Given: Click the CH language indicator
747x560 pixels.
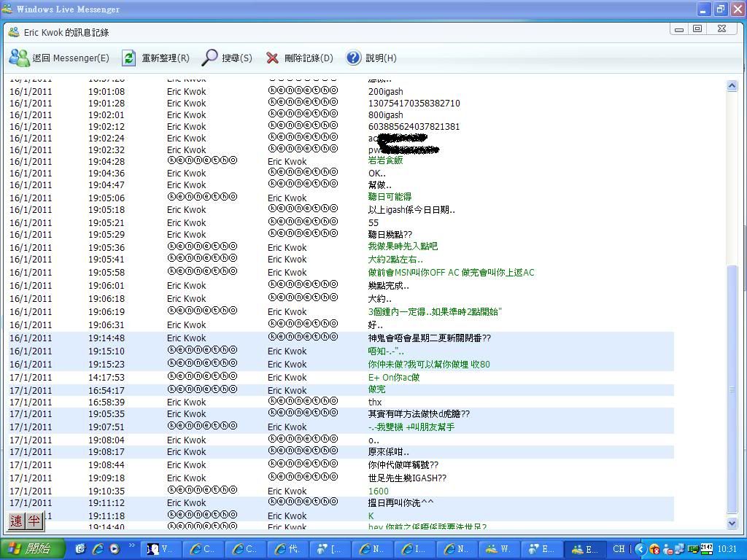Looking at the screenshot, I should 619,549.
